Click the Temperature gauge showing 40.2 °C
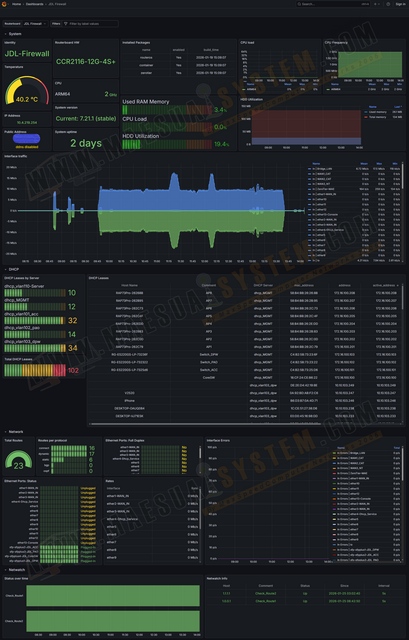This screenshot has width=409, height=640. pyautogui.click(x=27, y=91)
